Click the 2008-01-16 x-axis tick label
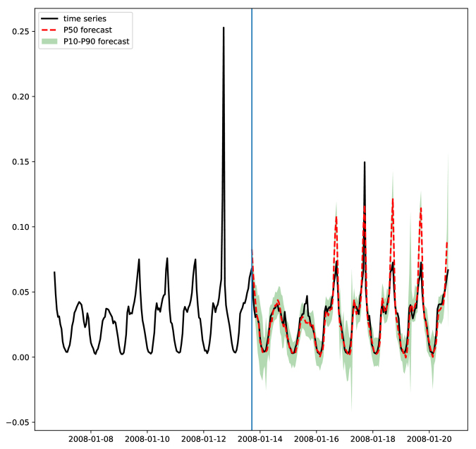 tap(317, 439)
